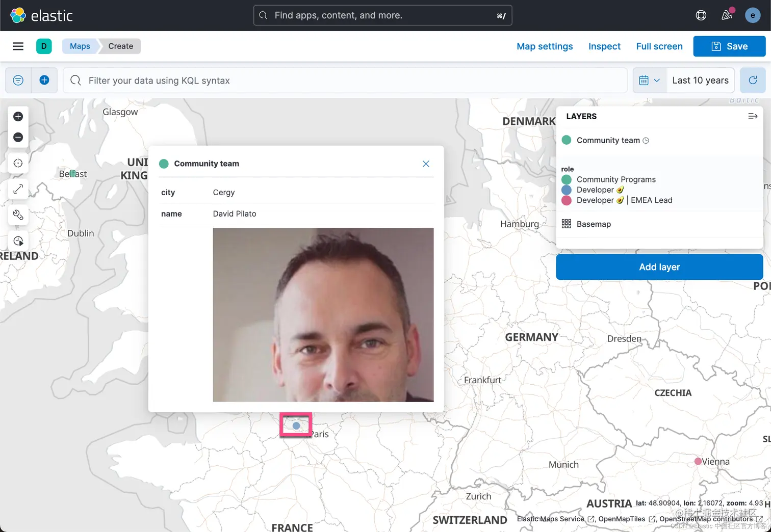Click the layer data time clock icon
The image size is (771, 532).
(646, 141)
